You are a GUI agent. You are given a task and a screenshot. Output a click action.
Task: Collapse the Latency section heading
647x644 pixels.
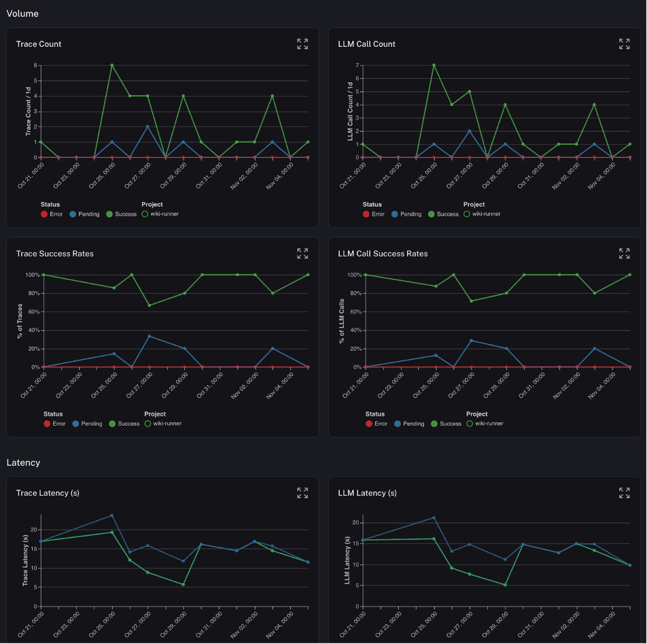[x=23, y=462]
